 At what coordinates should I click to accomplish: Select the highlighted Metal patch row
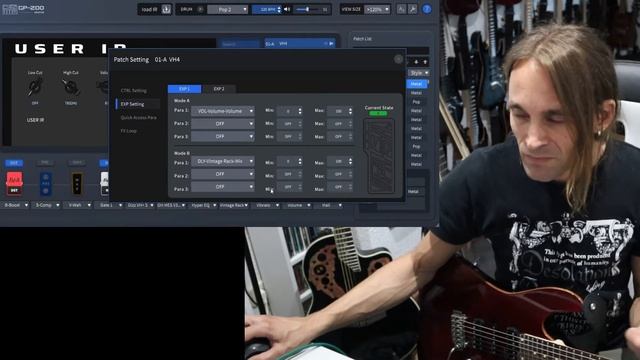tap(416, 84)
